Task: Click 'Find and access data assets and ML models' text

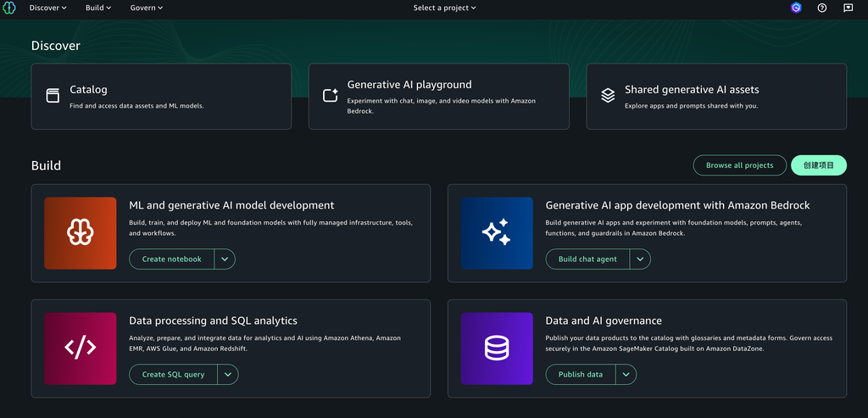Action: tap(136, 106)
